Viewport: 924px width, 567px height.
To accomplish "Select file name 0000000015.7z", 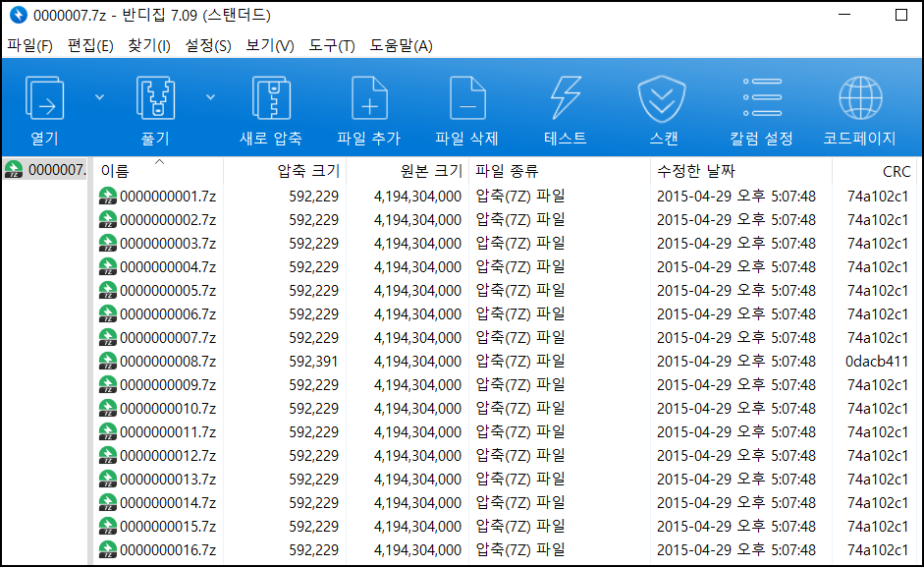I will (x=168, y=527).
